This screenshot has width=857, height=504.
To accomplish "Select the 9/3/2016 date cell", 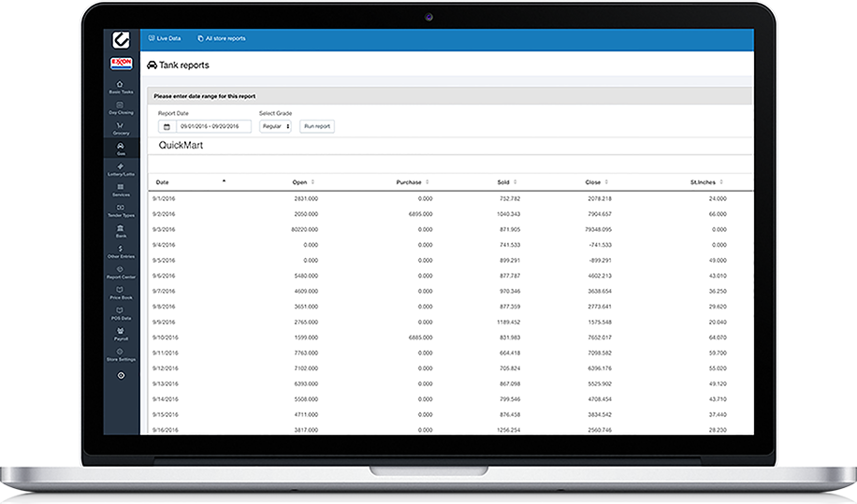I will 164,229.
